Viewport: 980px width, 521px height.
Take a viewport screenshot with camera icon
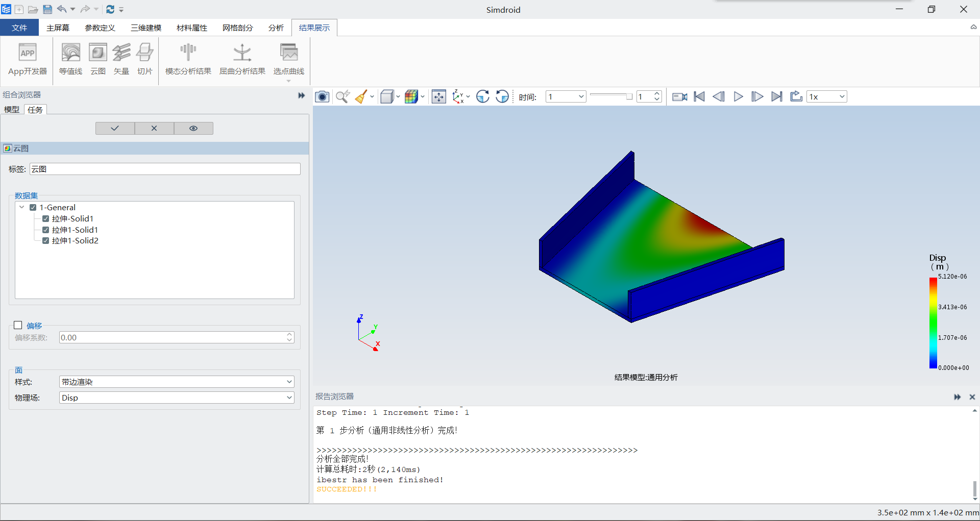(322, 96)
